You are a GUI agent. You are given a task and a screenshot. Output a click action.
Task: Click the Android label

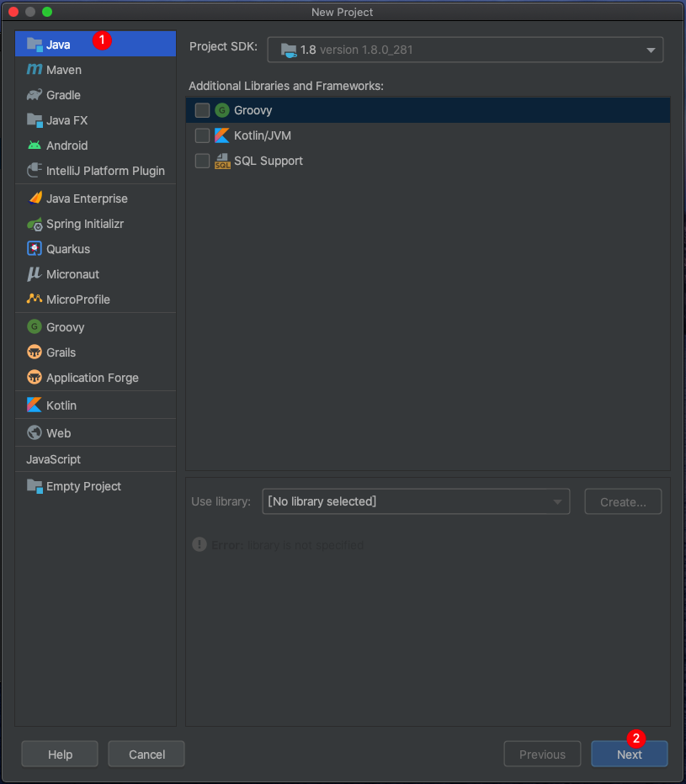(67, 146)
